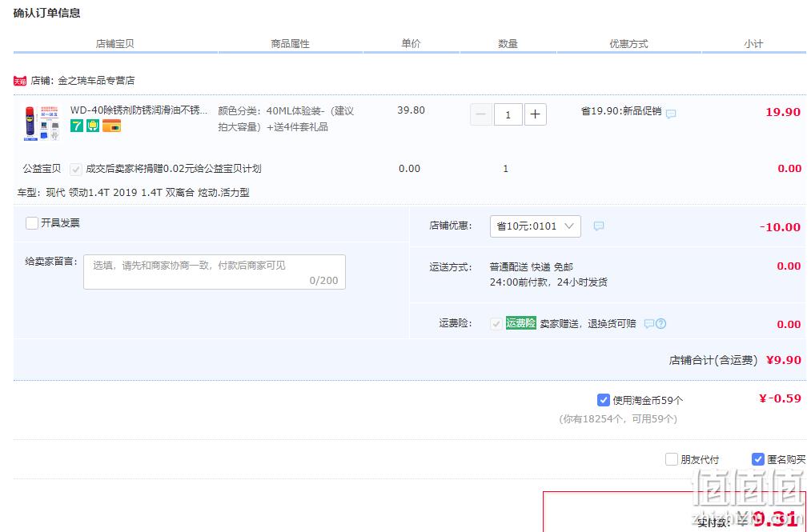This screenshot has width=811, height=532.
Task: Click the 店铺宝贝 column header
Action: 114,44
